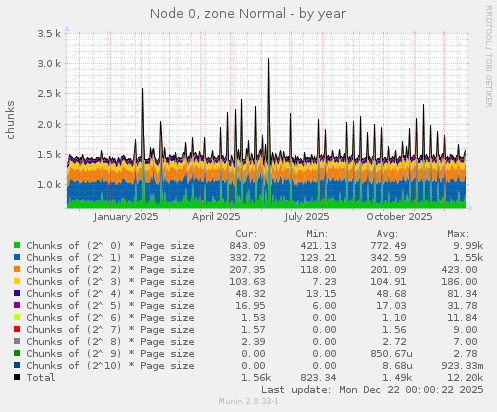Click the black Total legend swatch
The height and width of the screenshot is (412, 497).
pos(17,377)
